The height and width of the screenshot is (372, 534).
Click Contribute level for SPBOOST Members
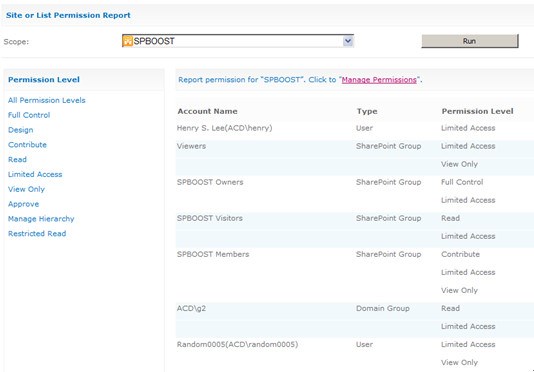pyautogui.click(x=460, y=254)
